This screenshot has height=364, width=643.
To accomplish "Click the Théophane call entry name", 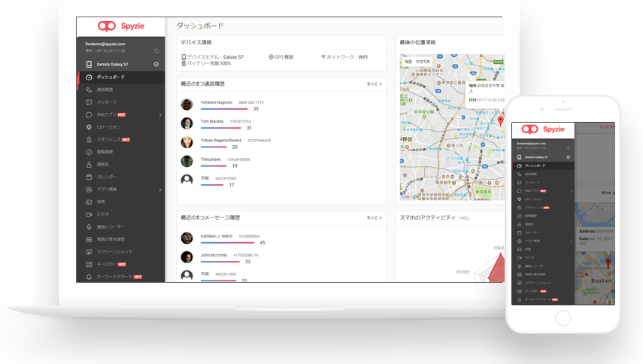I will tap(211, 159).
